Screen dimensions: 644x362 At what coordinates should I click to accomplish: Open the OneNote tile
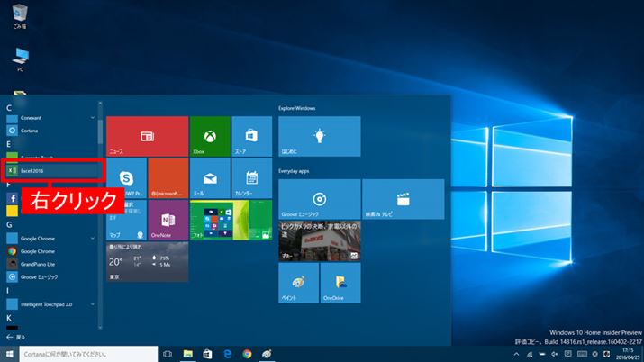point(168,219)
